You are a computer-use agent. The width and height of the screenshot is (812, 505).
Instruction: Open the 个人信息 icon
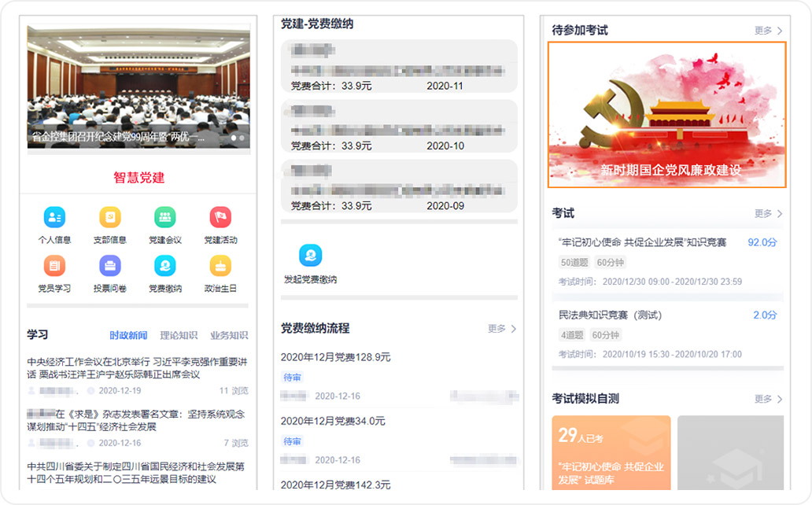[54, 218]
